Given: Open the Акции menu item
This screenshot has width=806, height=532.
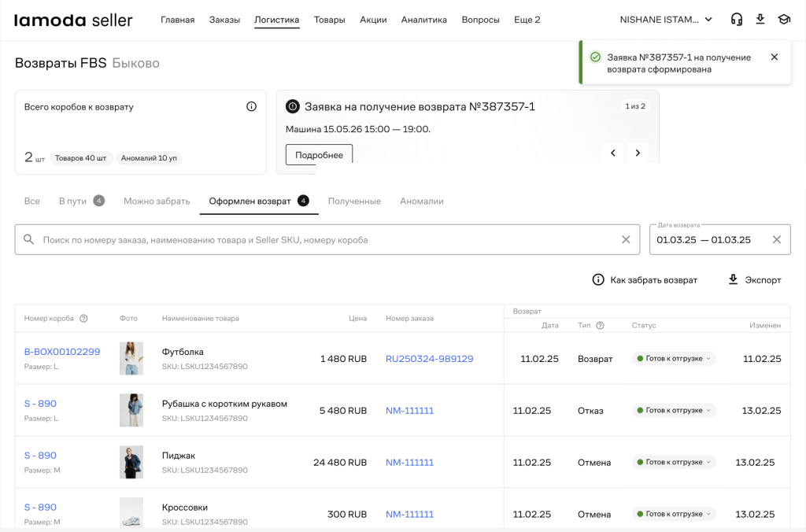Looking at the screenshot, I should 373,20.
